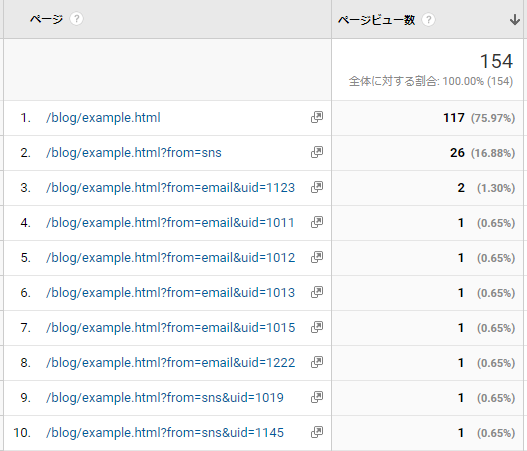Viewport: 527px width, 451px height.
Task: Open page link /blog/example.html?from=sns
Action: [134, 153]
